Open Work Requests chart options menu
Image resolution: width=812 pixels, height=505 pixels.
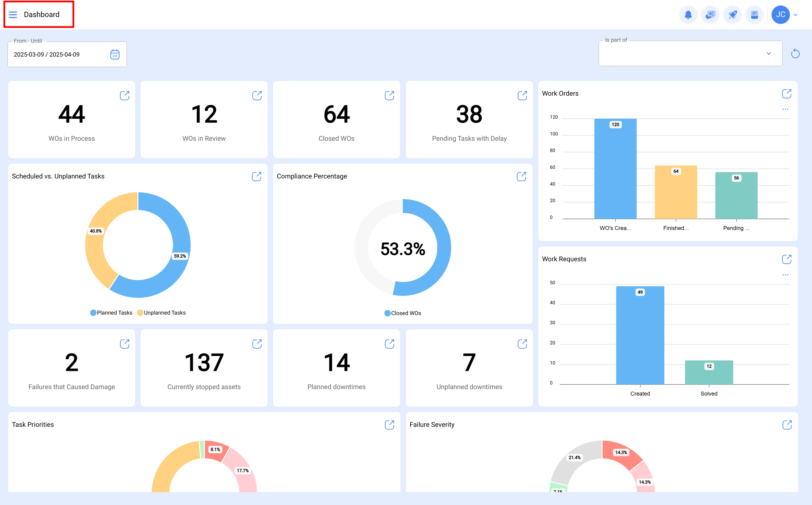click(x=785, y=275)
